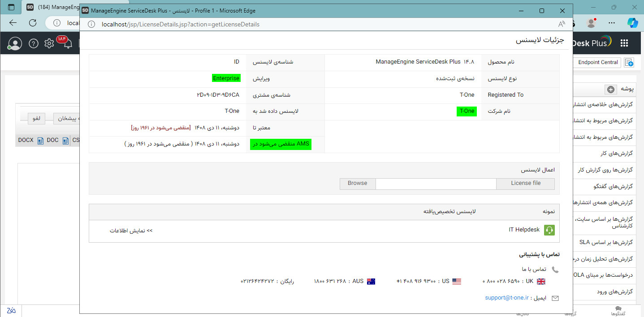Click the plus icon beside پوشه to add folder
The height and width of the screenshot is (317, 644).
point(610,90)
